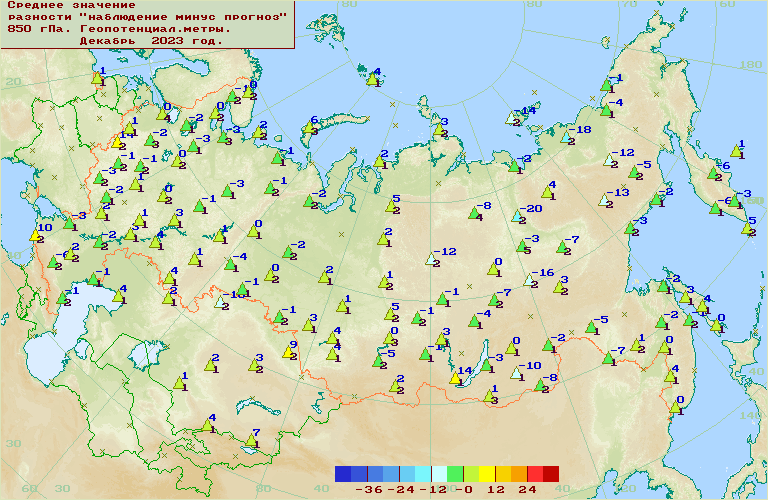The width and height of the screenshot is (768, 500).
Task: Click the title line 'Среднее значение'
Action: coord(72,5)
